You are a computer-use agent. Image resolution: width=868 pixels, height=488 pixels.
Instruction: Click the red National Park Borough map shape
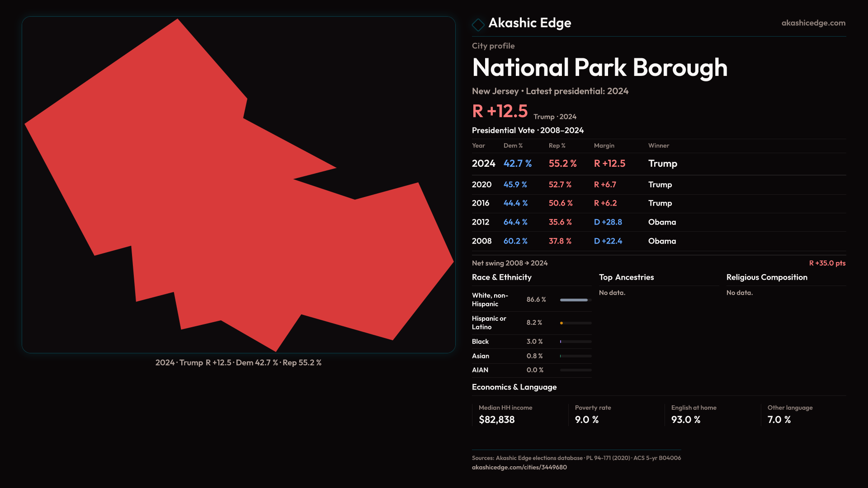226,203
